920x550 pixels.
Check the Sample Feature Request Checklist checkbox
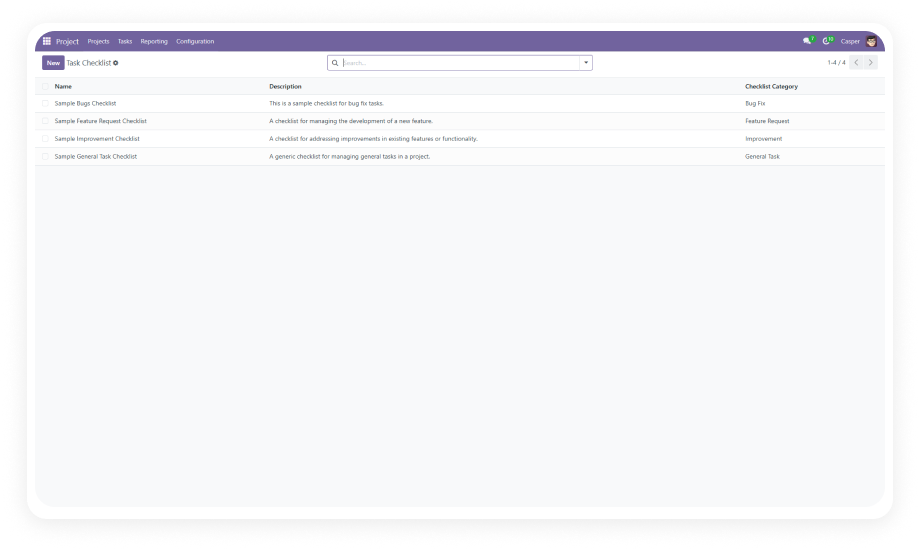45,121
